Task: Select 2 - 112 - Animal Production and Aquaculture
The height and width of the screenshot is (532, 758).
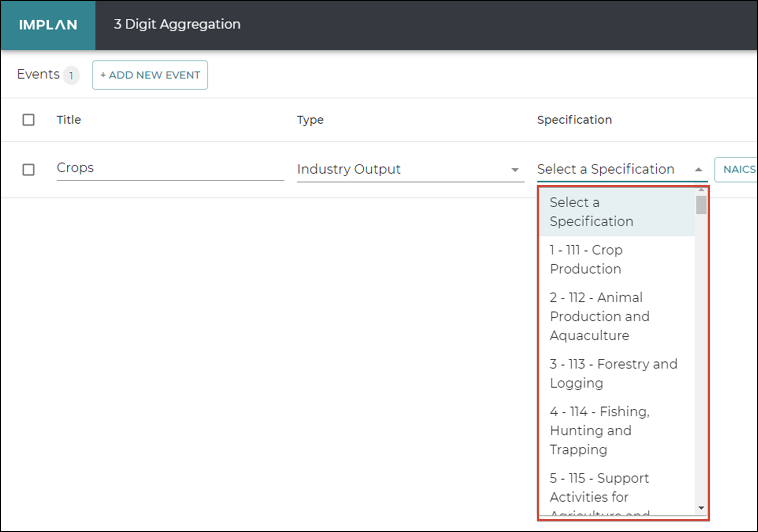Action: (599, 316)
